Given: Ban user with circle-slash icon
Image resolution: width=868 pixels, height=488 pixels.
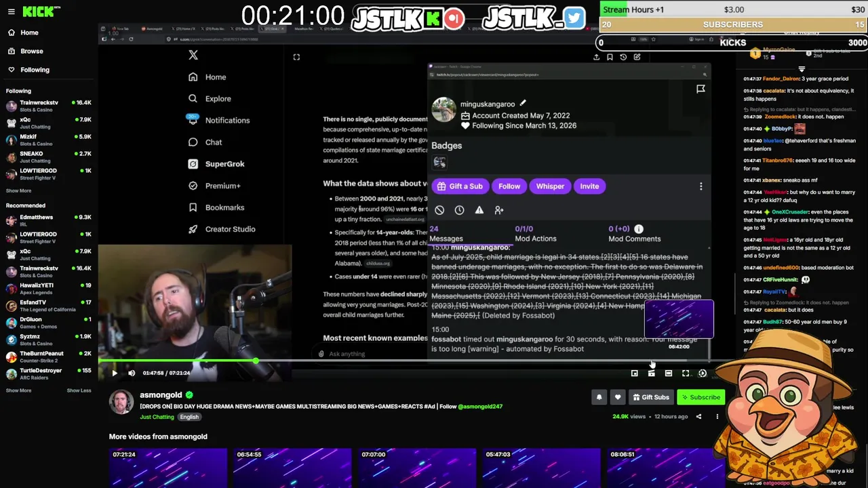Looking at the screenshot, I should (x=439, y=210).
